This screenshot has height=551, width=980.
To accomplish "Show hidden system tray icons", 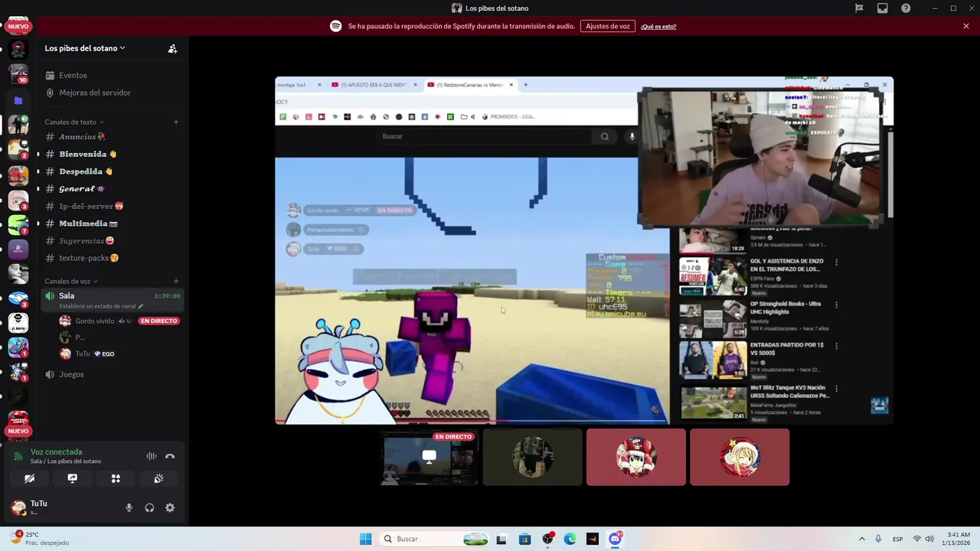I will [x=861, y=539].
